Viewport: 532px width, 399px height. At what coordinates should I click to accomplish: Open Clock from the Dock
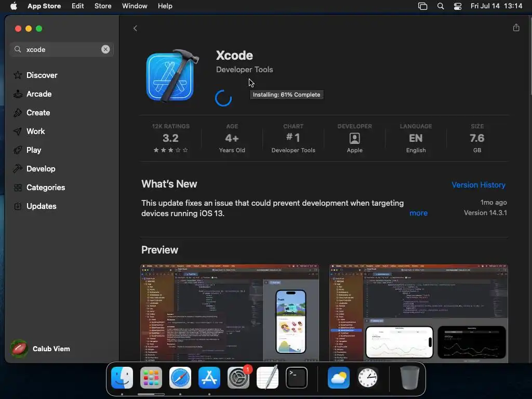tap(368, 378)
